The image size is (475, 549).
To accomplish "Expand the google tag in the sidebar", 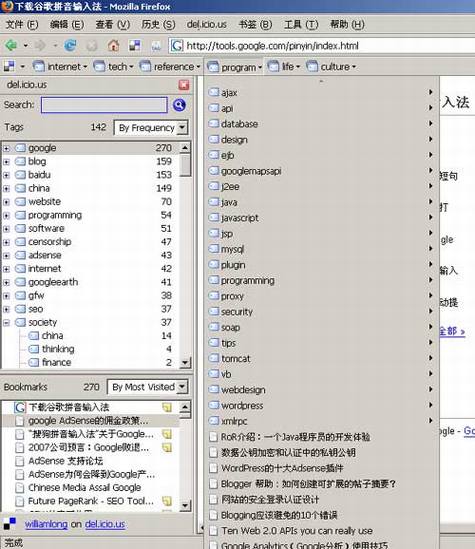I will (6, 148).
